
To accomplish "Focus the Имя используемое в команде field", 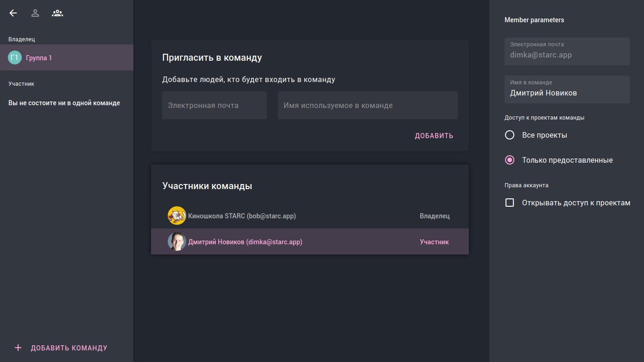I will (x=367, y=105).
